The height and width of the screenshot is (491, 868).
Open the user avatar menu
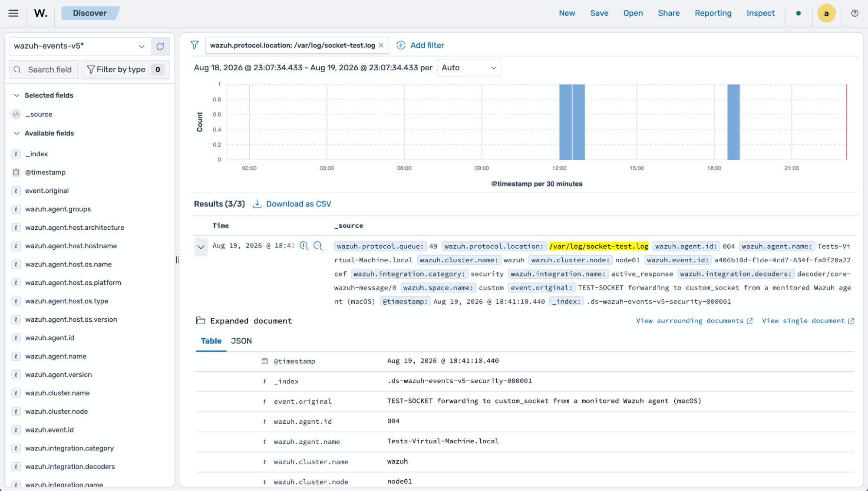coord(826,13)
